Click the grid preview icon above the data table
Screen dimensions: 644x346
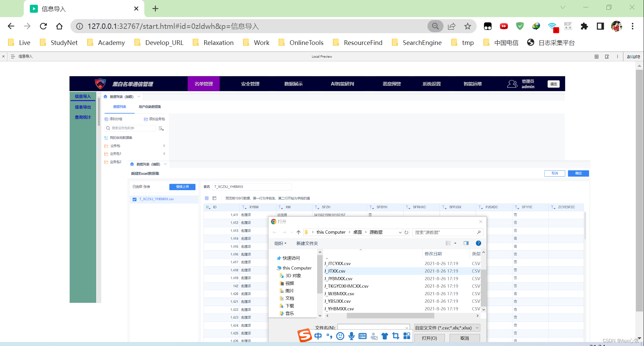(x=207, y=198)
